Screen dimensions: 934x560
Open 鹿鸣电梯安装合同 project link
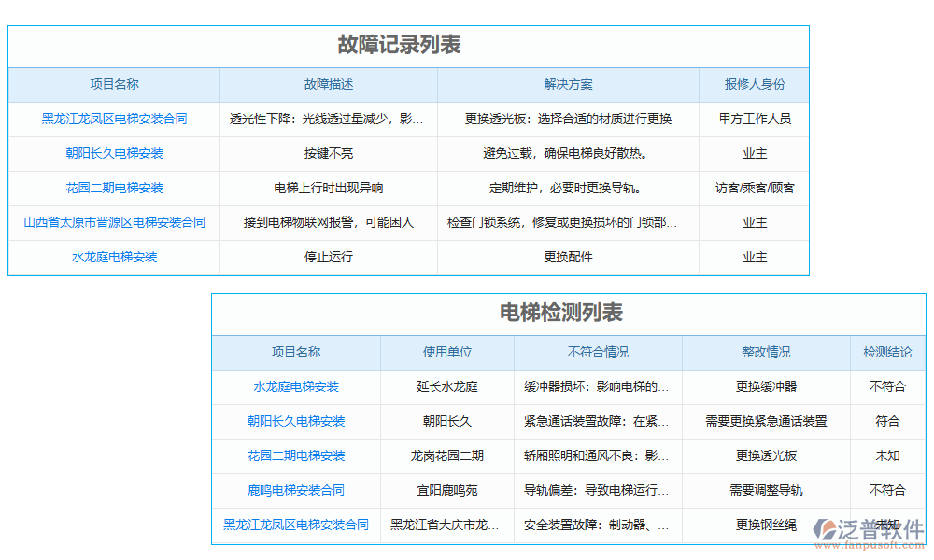[x=296, y=490]
